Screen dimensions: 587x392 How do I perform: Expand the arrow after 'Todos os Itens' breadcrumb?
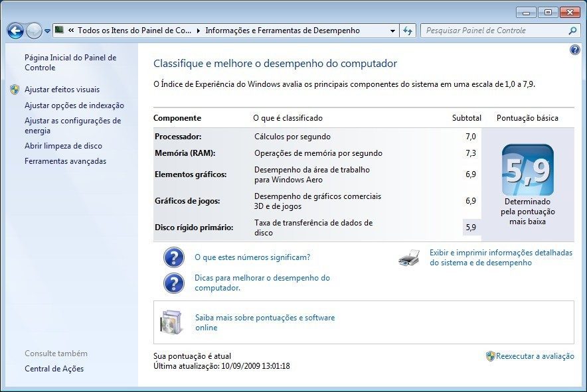coord(199,31)
